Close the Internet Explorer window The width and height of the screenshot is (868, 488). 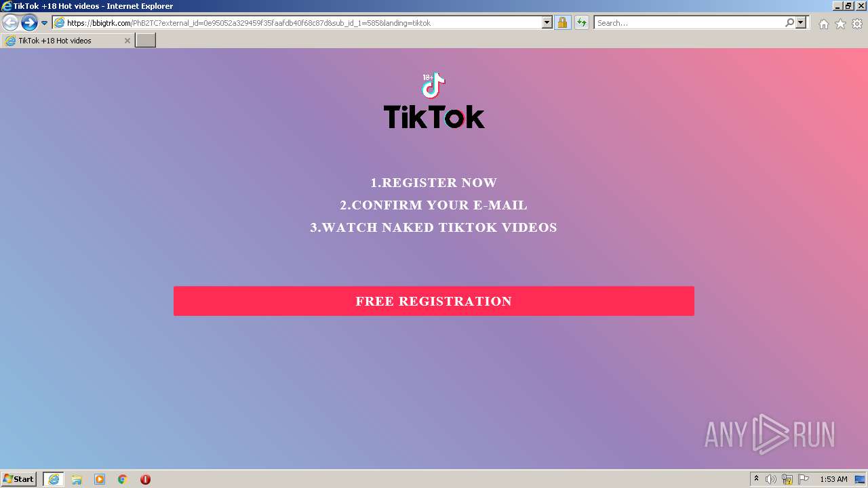point(861,6)
